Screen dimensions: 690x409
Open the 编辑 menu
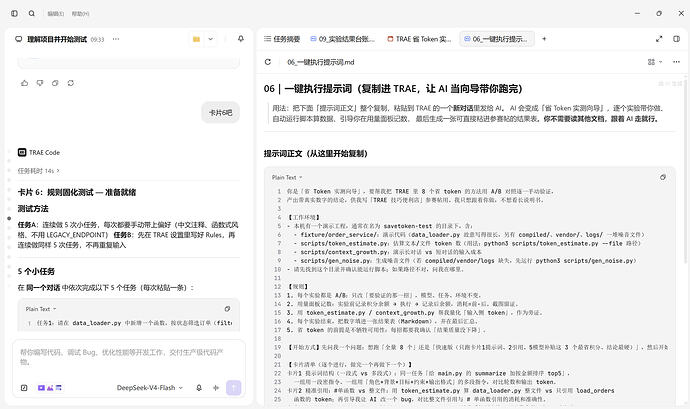coord(55,14)
